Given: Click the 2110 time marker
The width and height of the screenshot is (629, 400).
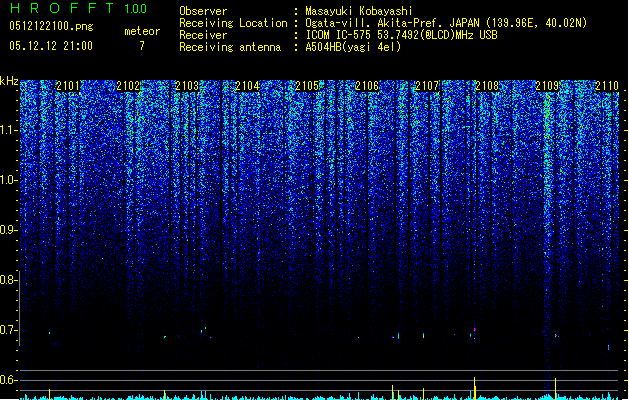Looking at the screenshot, I should coord(607,86).
